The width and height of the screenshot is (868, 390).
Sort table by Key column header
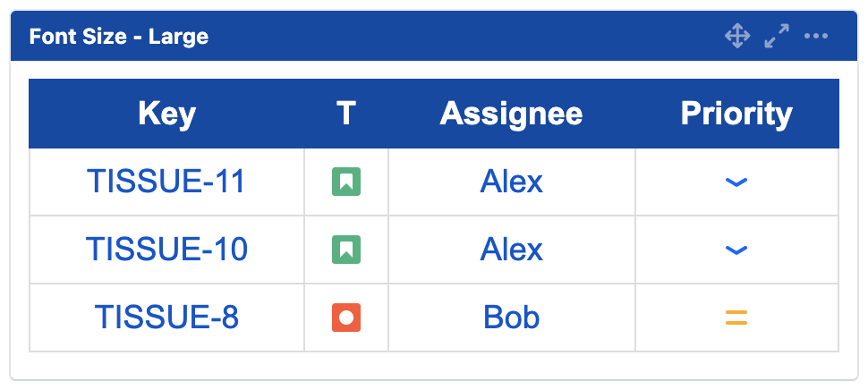pyautogui.click(x=166, y=114)
